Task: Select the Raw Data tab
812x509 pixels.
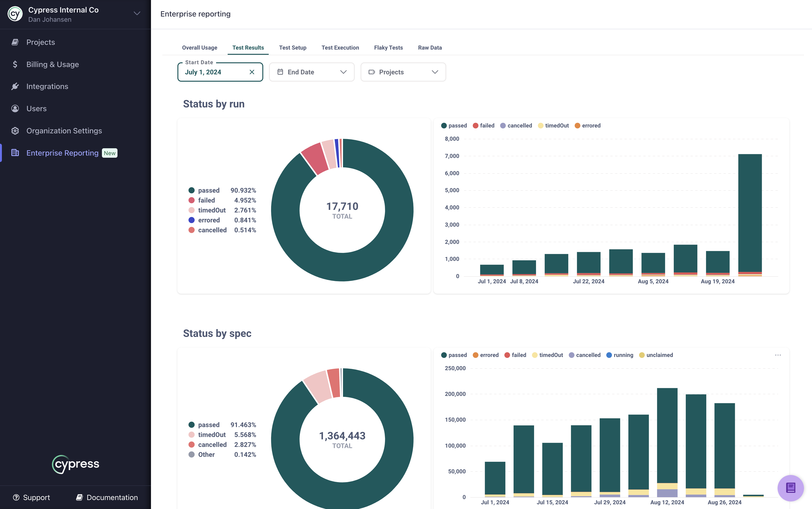Action: click(430, 47)
